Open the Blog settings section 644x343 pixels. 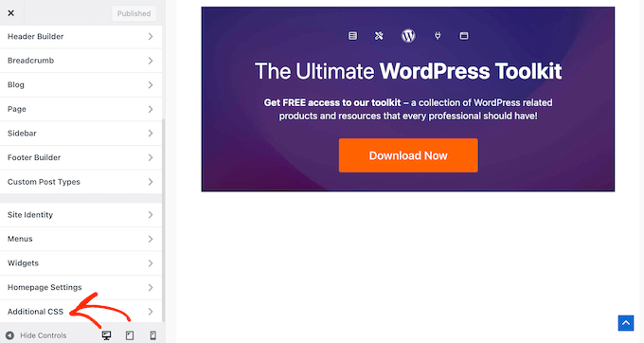80,85
